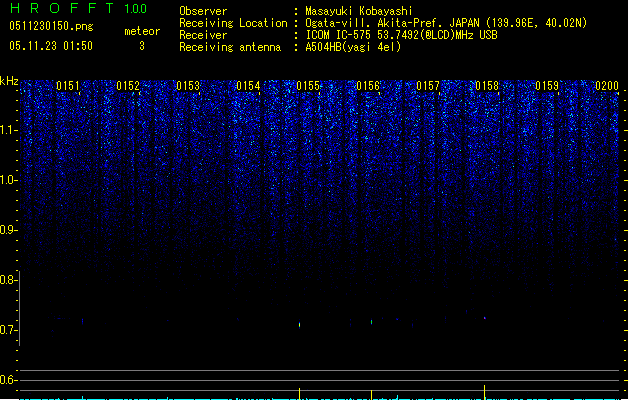The width and height of the screenshot is (629, 400).
Task: Click the 1.0 kHz axis label
Action: (9, 180)
